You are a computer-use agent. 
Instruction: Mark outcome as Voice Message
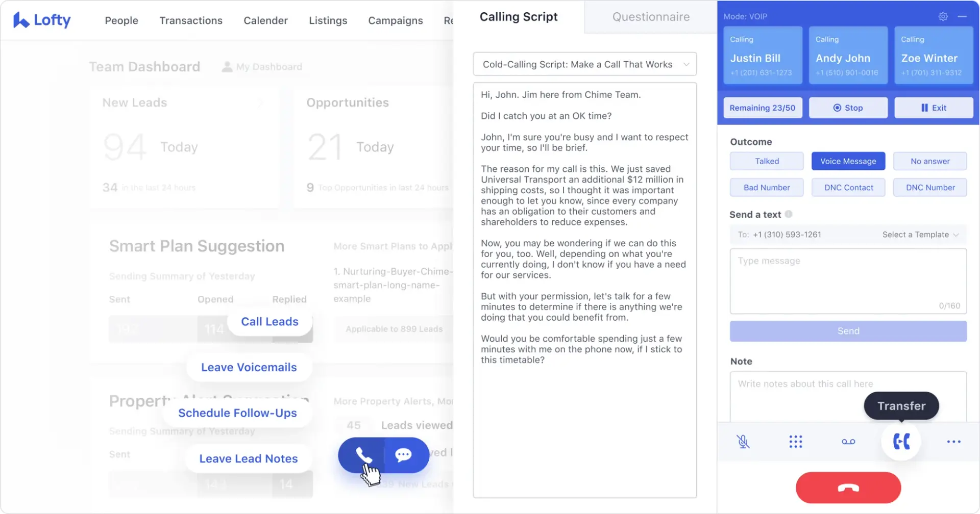(848, 161)
